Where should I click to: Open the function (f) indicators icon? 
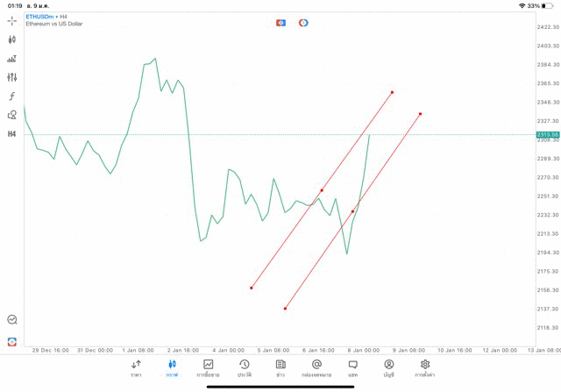(12, 96)
